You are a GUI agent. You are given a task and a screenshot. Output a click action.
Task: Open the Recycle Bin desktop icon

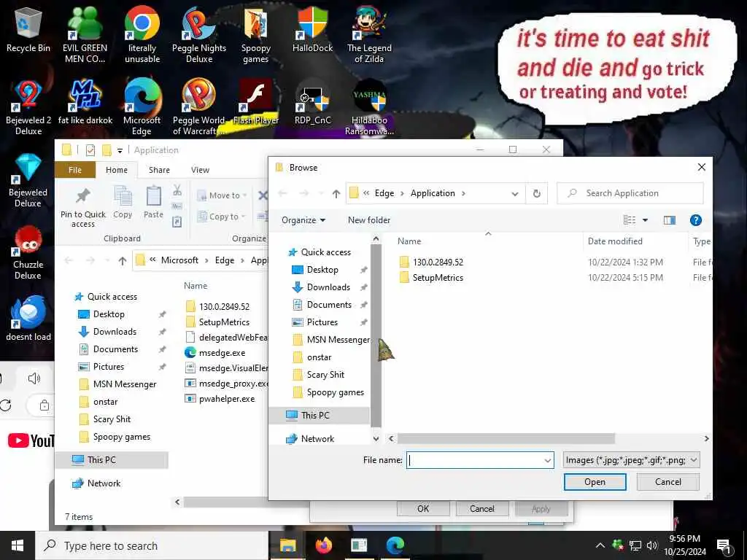point(28,29)
